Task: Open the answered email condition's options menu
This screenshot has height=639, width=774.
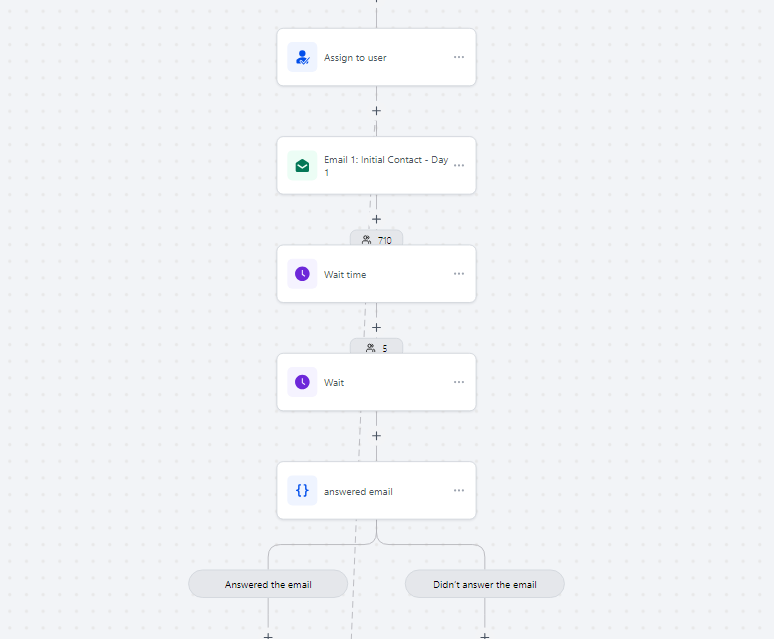Action: click(459, 490)
